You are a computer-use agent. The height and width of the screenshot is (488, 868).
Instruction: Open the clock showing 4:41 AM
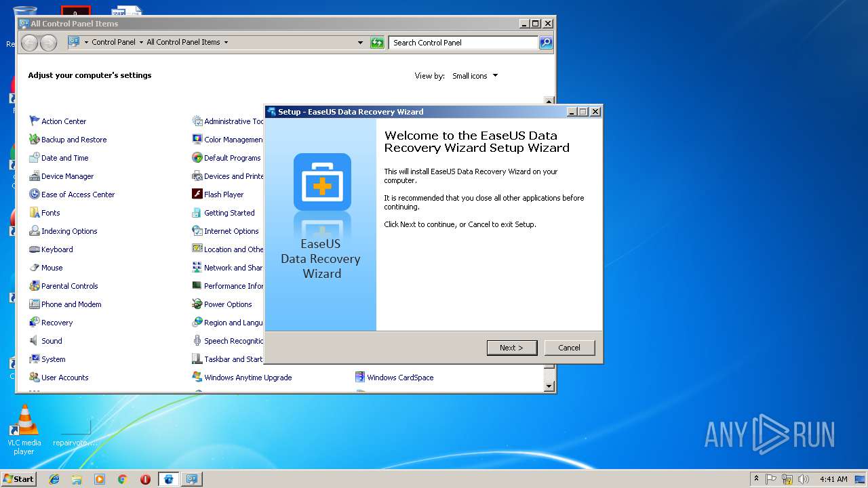pyautogui.click(x=833, y=479)
